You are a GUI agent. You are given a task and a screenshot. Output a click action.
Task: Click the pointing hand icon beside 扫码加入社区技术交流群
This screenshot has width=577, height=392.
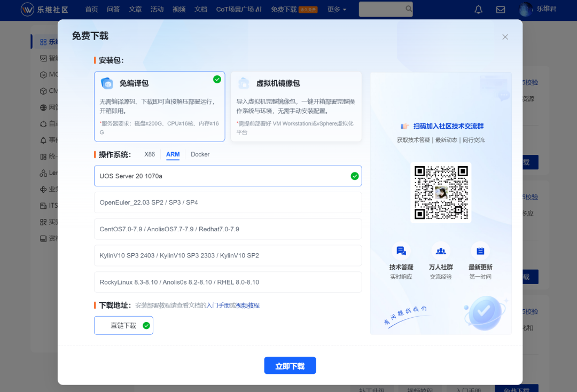click(x=404, y=126)
